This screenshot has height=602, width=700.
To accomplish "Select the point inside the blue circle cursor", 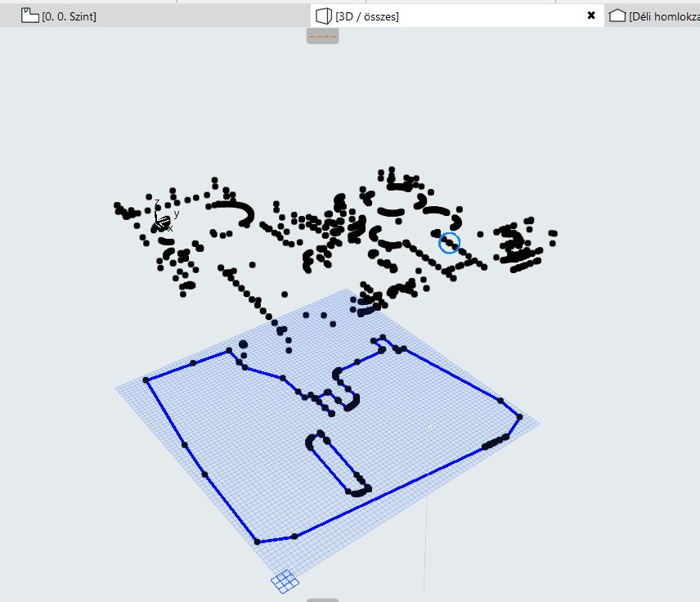I will coord(449,243).
